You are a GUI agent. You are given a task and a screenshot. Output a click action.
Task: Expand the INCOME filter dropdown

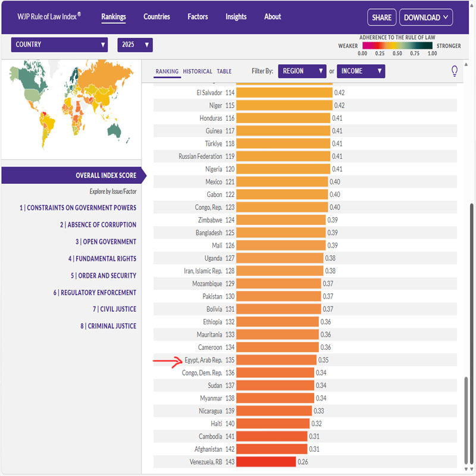coord(361,71)
